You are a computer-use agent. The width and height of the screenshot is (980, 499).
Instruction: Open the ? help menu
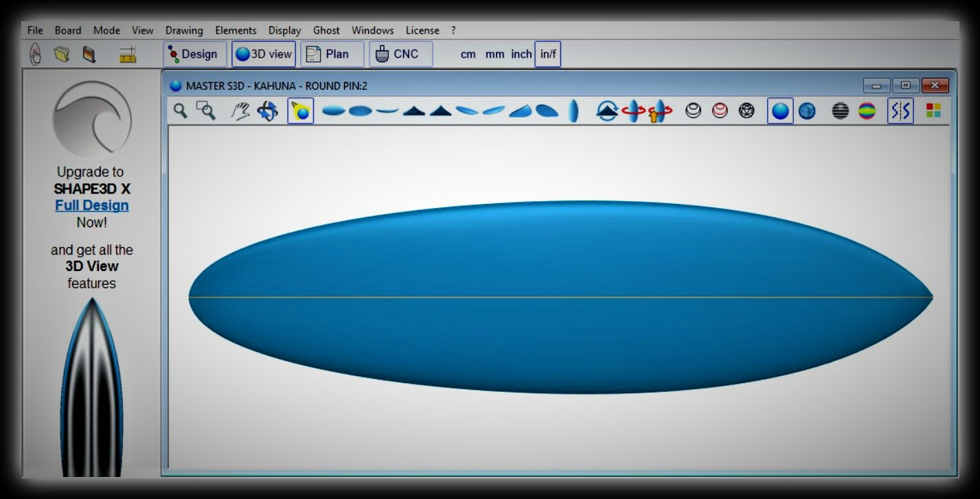(x=453, y=30)
